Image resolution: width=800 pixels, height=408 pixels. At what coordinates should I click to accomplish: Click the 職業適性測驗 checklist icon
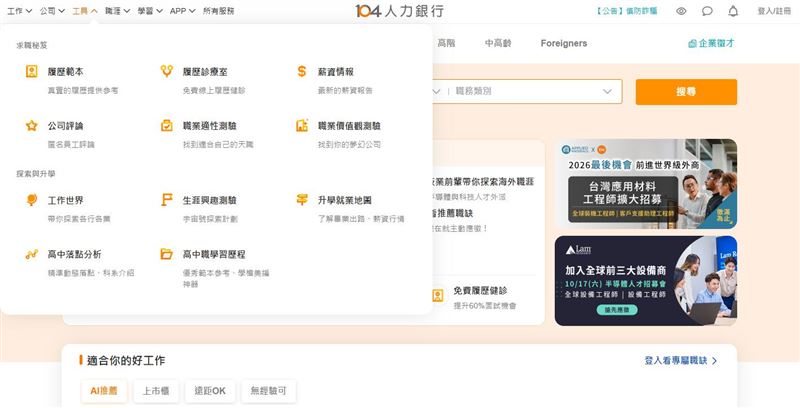pyautogui.click(x=166, y=125)
